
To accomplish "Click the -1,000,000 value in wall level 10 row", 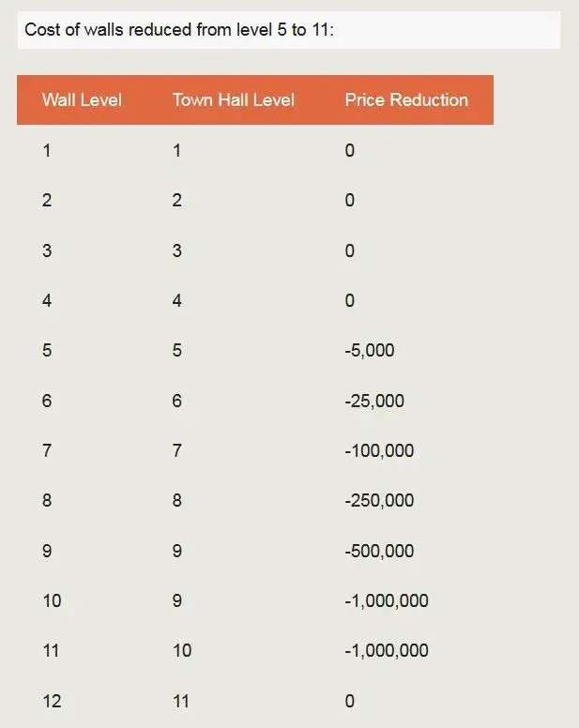I will pos(387,601).
